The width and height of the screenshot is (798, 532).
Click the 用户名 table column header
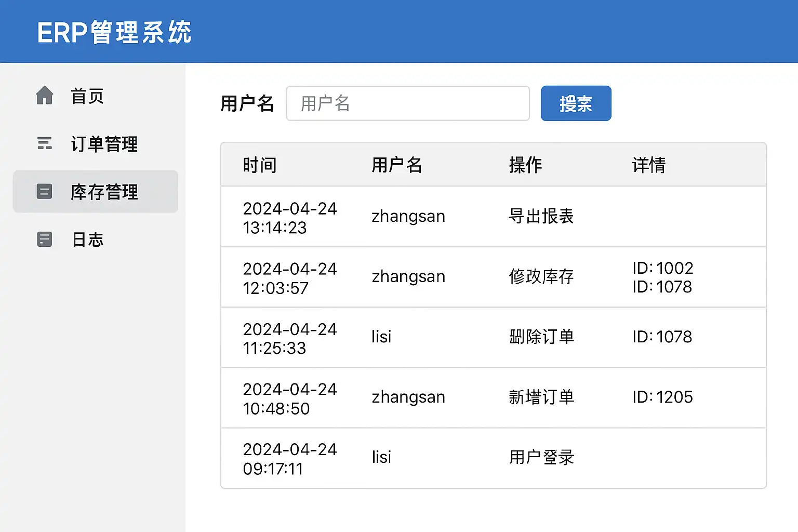pos(397,165)
